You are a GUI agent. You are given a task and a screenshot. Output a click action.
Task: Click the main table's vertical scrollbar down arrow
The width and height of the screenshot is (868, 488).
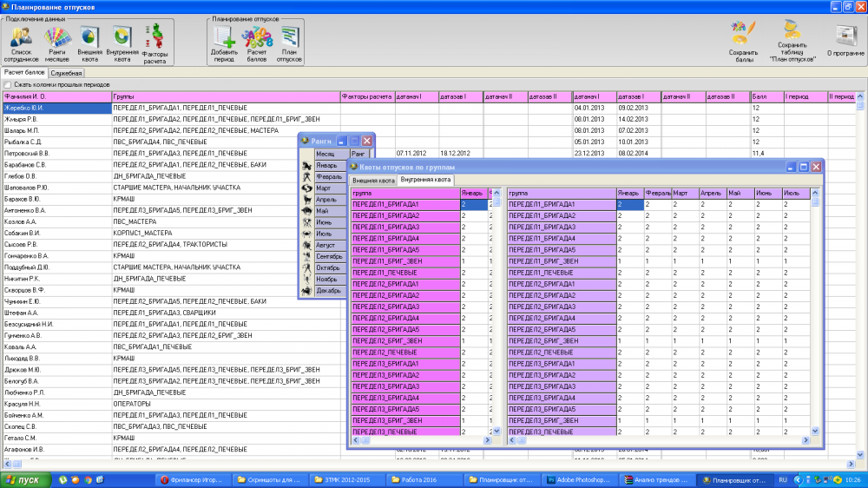(859, 455)
